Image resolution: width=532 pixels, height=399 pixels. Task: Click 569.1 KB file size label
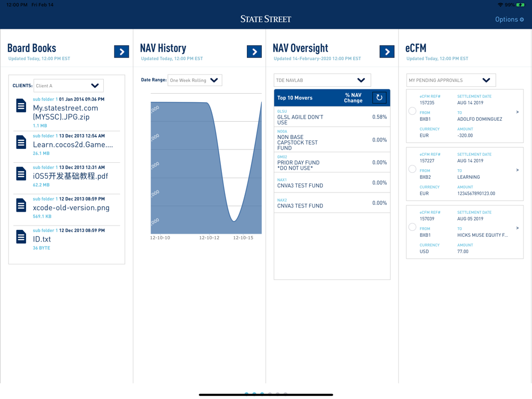(42, 216)
